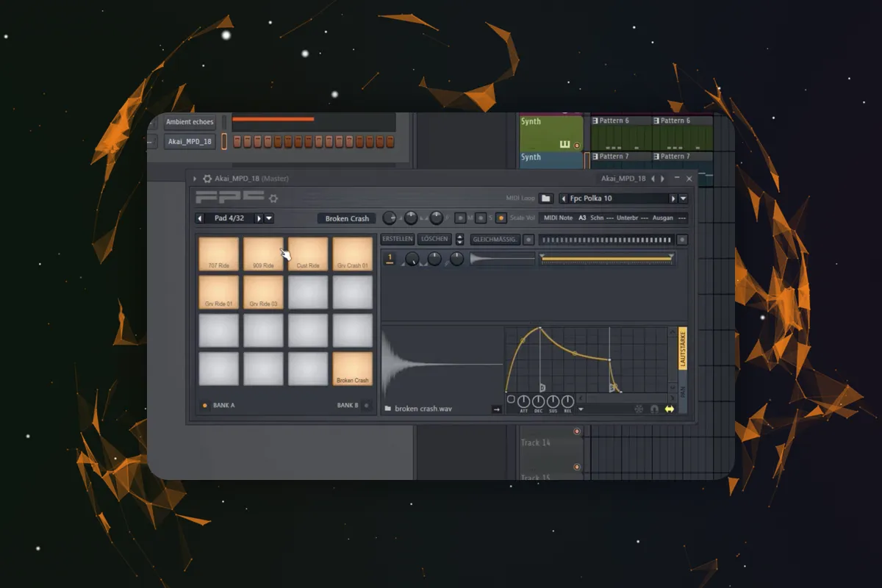Trigger the 707 Ride pad
This screenshot has width=882, height=588.
218,254
